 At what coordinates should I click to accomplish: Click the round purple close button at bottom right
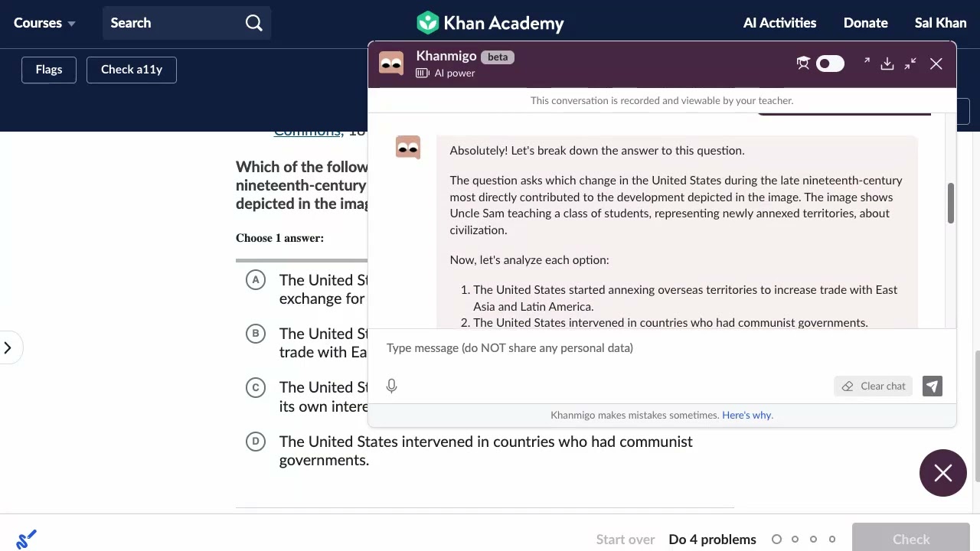pos(942,473)
